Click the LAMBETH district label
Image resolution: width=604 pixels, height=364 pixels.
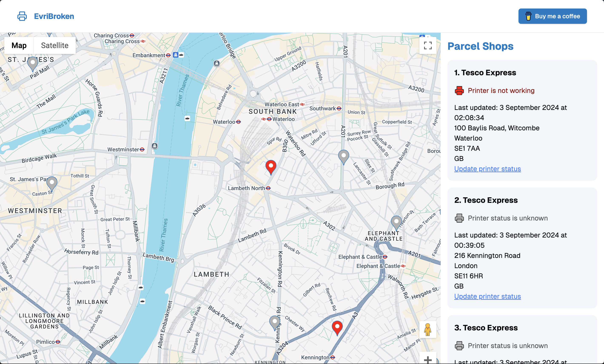coord(212,274)
